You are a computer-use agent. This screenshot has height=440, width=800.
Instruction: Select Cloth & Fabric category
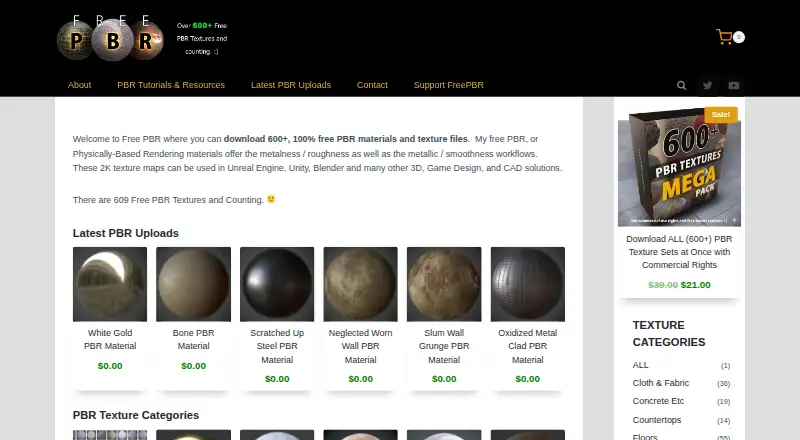pyautogui.click(x=661, y=383)
